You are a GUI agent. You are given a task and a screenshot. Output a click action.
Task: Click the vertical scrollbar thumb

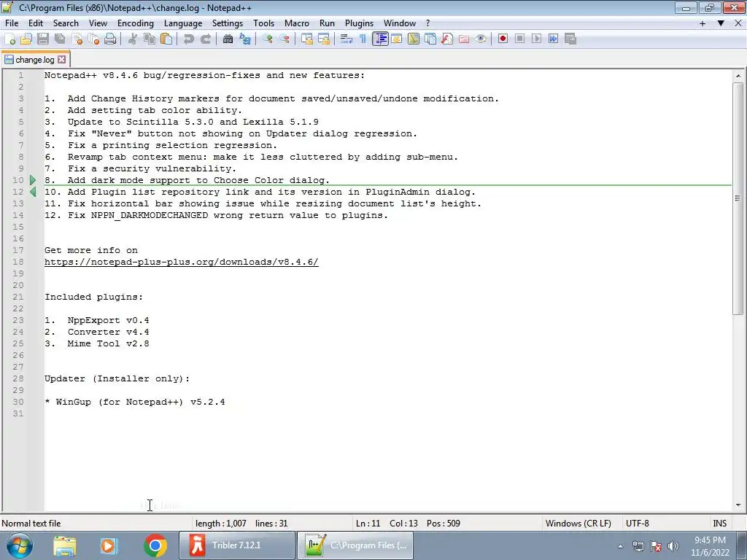(x=738, y=198)
